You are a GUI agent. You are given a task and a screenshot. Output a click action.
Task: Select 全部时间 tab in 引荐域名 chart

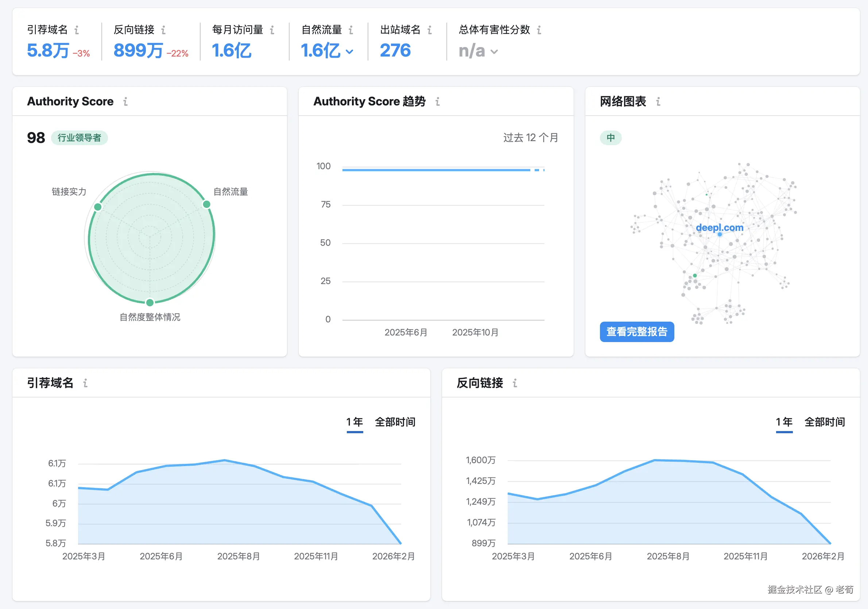click(395, 422)
